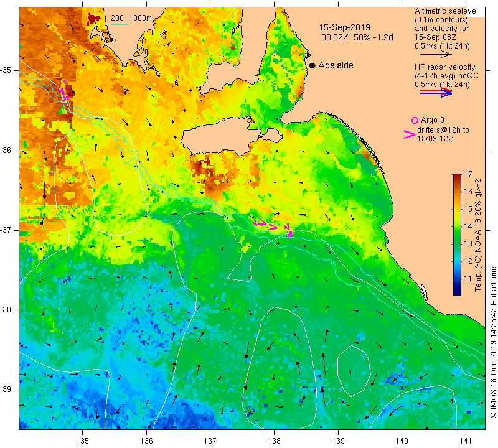The width and height of the screenshot is (498, 448).
Task: Click the longitude axis label '138'
Action: [x=274, y=441]
